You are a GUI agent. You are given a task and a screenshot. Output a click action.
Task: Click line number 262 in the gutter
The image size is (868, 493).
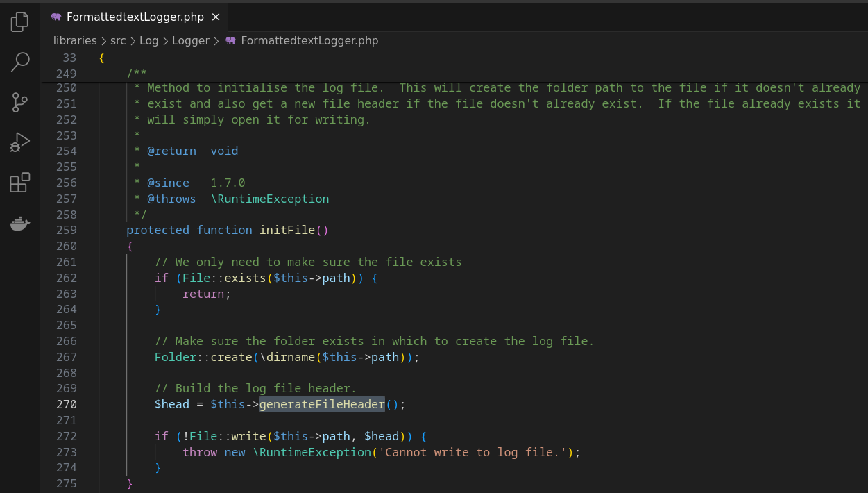coord(66,278)
